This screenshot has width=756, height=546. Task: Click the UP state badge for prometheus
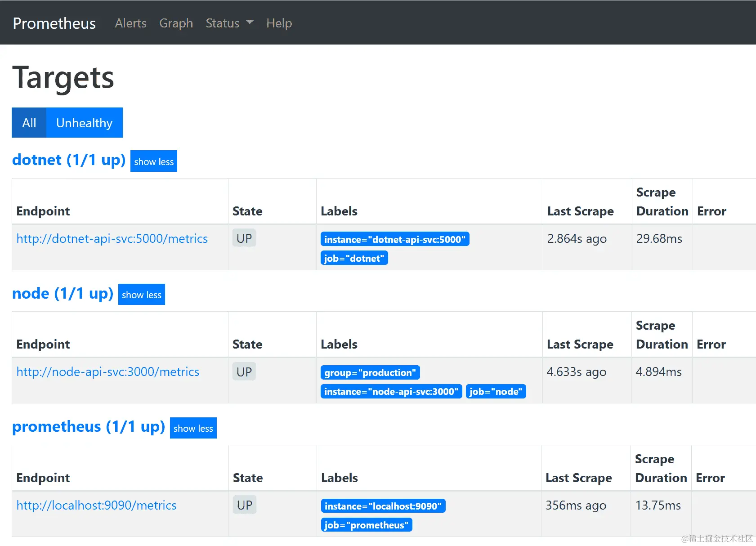(x=245, y=505)
